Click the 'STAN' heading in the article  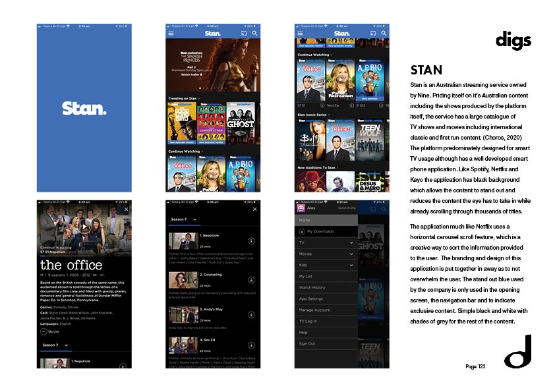(x=426, y=70)
